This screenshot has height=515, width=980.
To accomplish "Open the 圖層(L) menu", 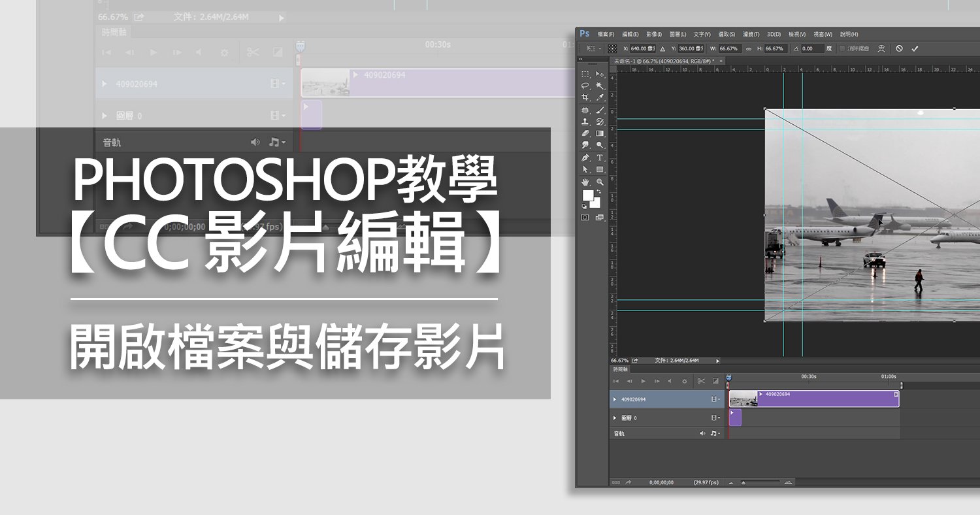I will point(678,34).
